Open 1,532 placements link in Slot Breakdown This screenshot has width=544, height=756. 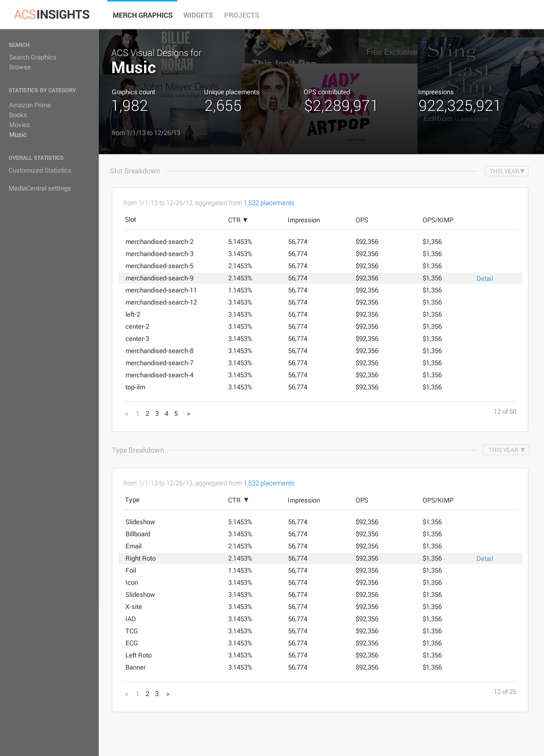coord(269,203)
